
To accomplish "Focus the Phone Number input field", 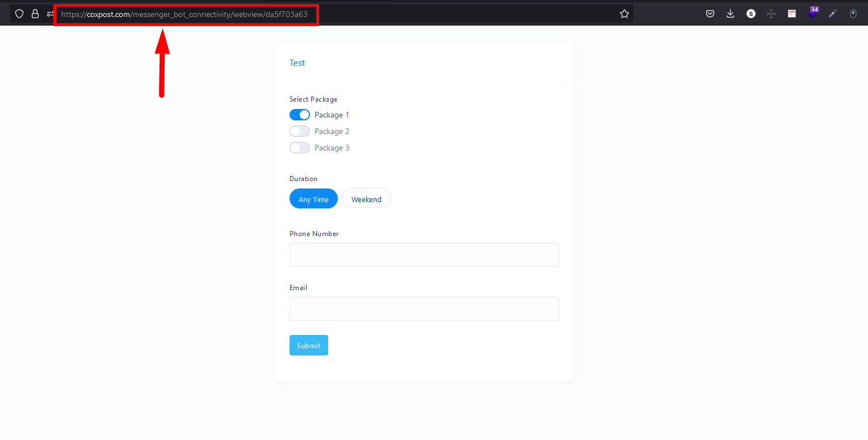I will 424,255.
